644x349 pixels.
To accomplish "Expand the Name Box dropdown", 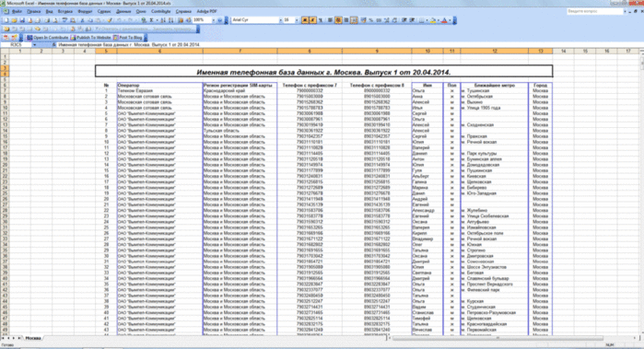I will coord(34,45).
